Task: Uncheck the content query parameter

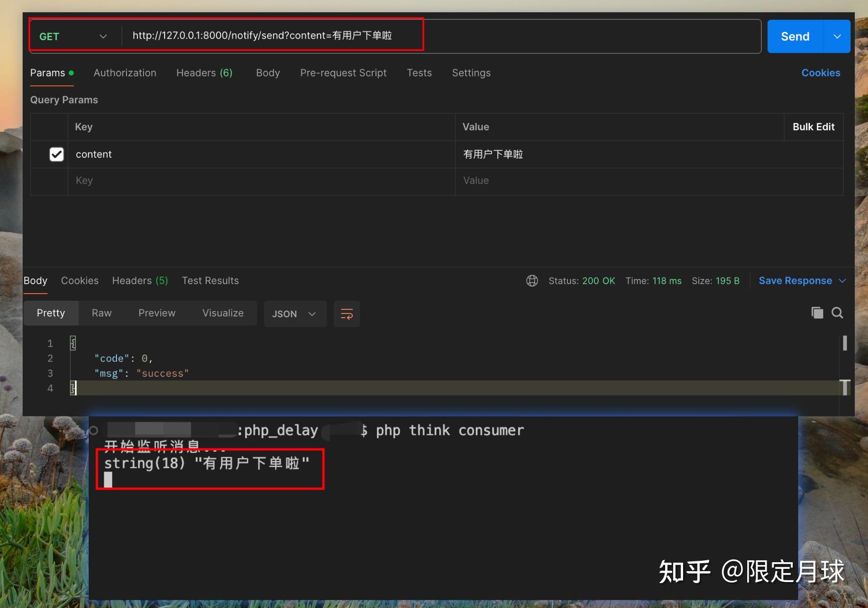Action: [x=57, y=154]
